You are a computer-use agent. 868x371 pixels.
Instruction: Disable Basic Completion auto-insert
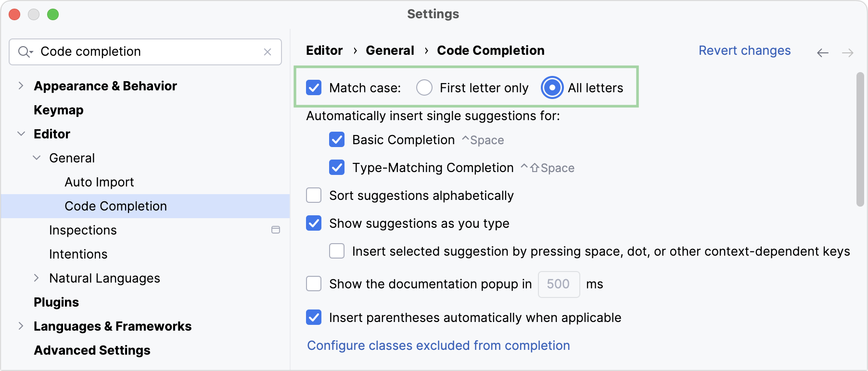click(x=337, y=140)
